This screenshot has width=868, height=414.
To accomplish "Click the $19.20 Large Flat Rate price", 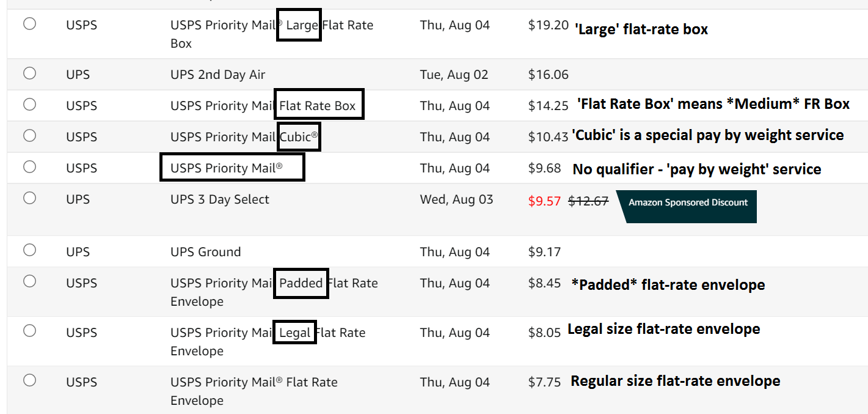I will (x=549, y=26).
